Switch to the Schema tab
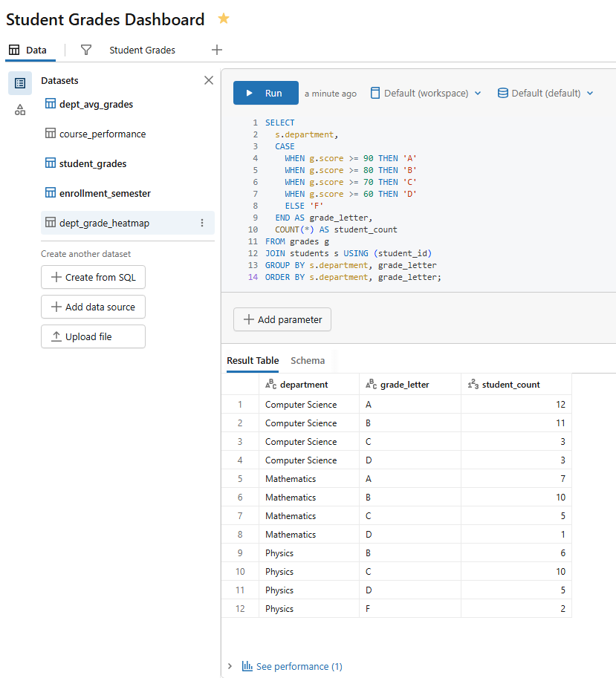 click(308, 361)
